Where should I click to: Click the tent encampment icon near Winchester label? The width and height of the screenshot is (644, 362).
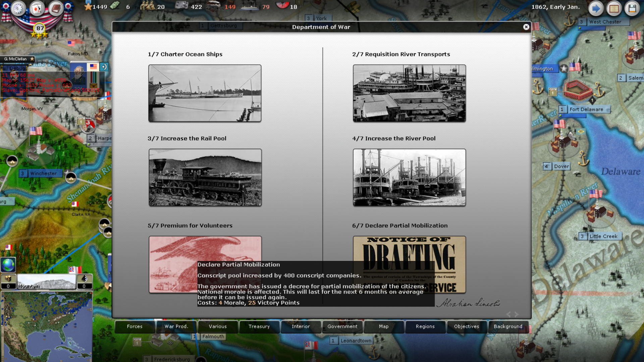(71, 178)
